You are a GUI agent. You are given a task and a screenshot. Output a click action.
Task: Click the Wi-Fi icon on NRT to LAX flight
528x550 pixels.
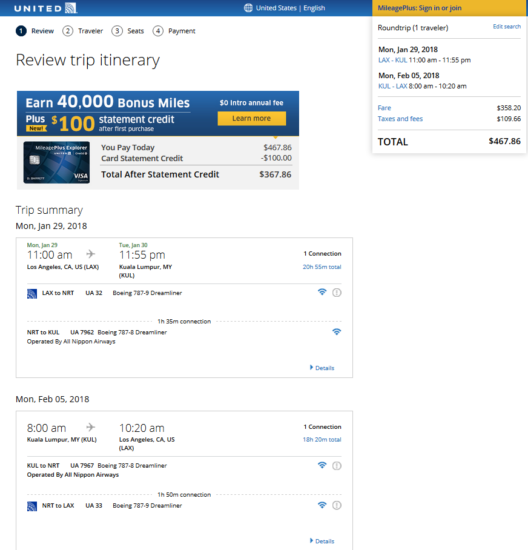pos(322,505)
